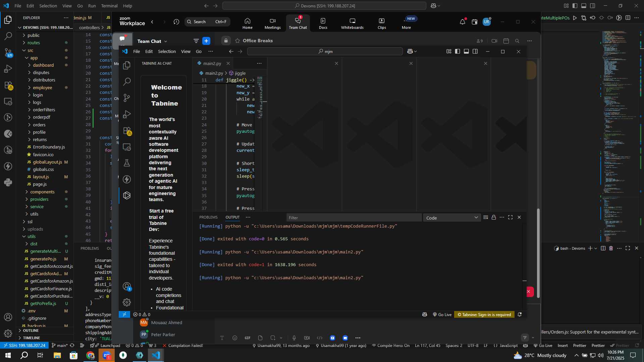Toggle output scroll lock in inner VS Code
The height and width of the screenshot is (362, 644).
494,218
